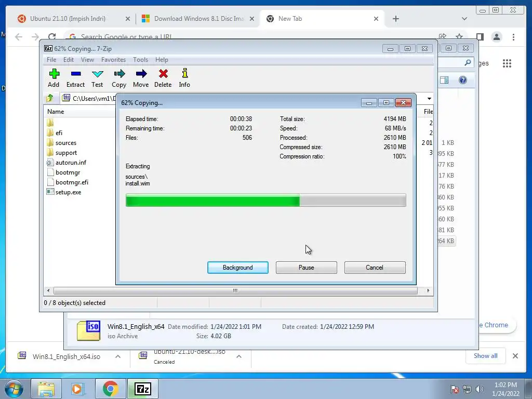Toggle Chrome side panel icon

pyautogui.click(x=480, y=37)
